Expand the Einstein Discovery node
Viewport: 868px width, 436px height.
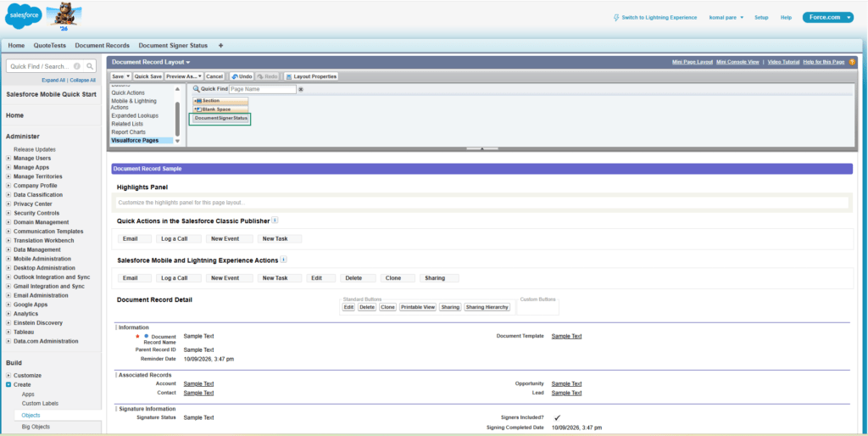coord(8,323)
